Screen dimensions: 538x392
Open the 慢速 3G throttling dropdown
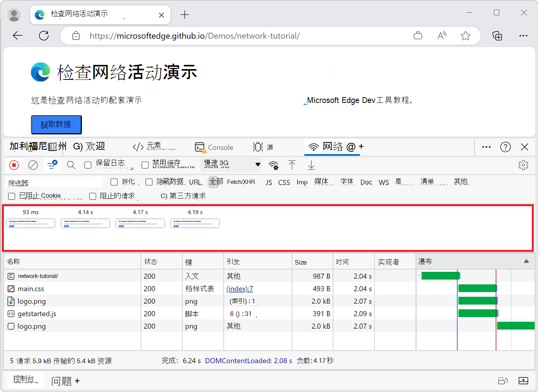coord(230,164)
